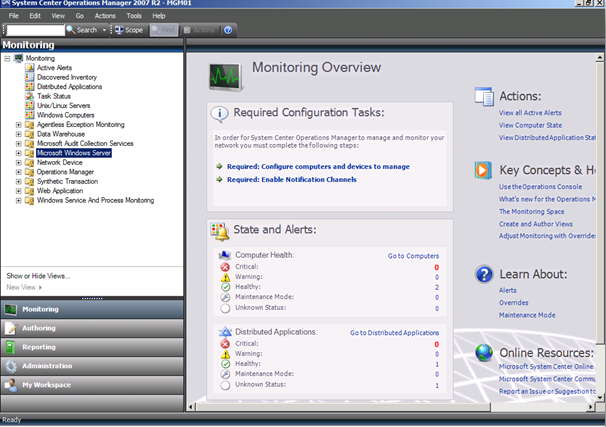The width and height of the screenshot is (606, 427).
Task: Expand Windows Service And Process Monitoring folder
Action: tap(18, 201)
